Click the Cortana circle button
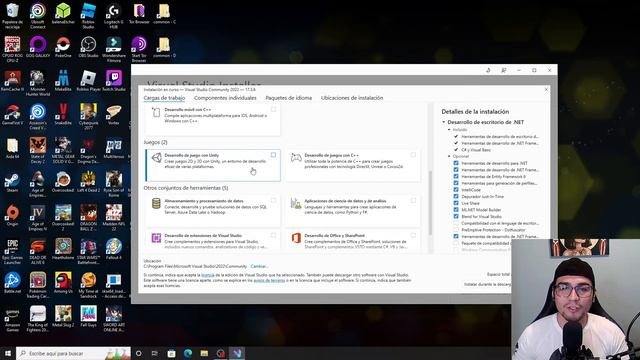Image resolution: width=640 pixels, height=360 pixels. tap(138, 353)
